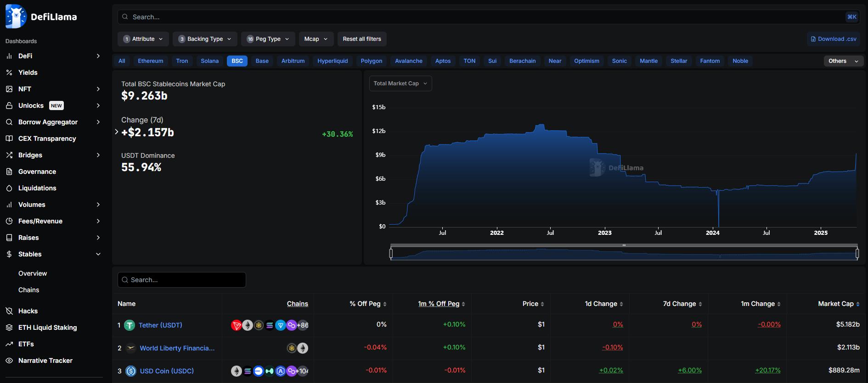Open Stables Overview sidebar link
The image size is (868, 383).
(33, 273)
